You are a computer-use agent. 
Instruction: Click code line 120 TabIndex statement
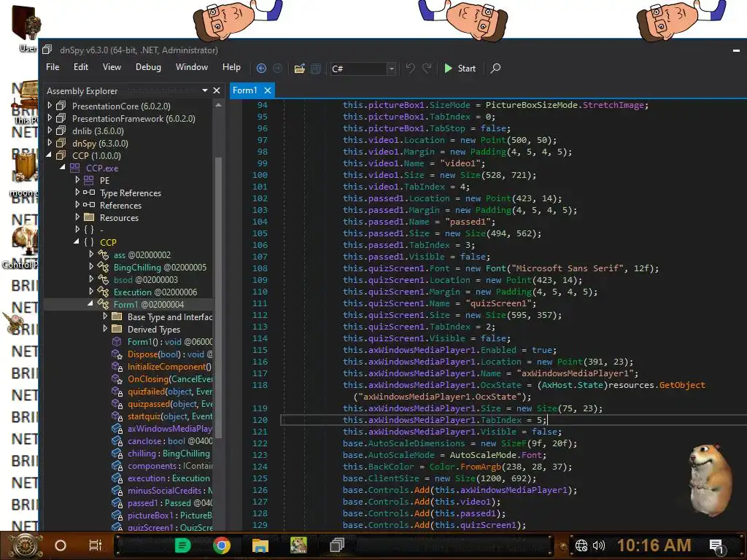[x=444, y=420]
